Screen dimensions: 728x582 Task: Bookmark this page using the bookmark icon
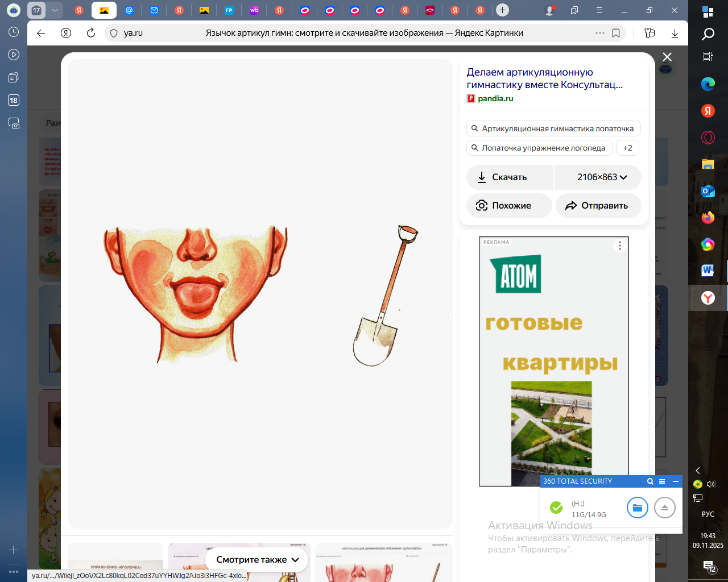(x=616, y=33)
